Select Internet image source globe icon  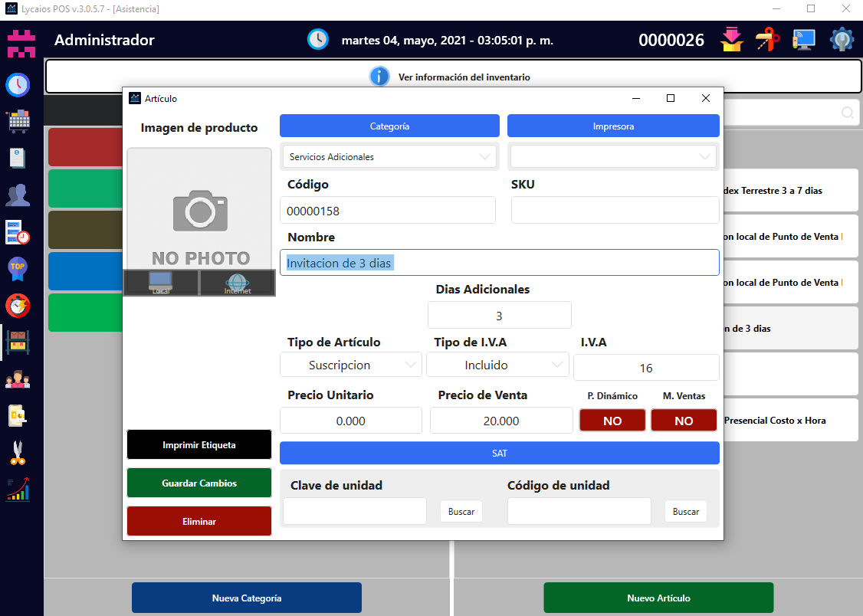coord(238,283)
